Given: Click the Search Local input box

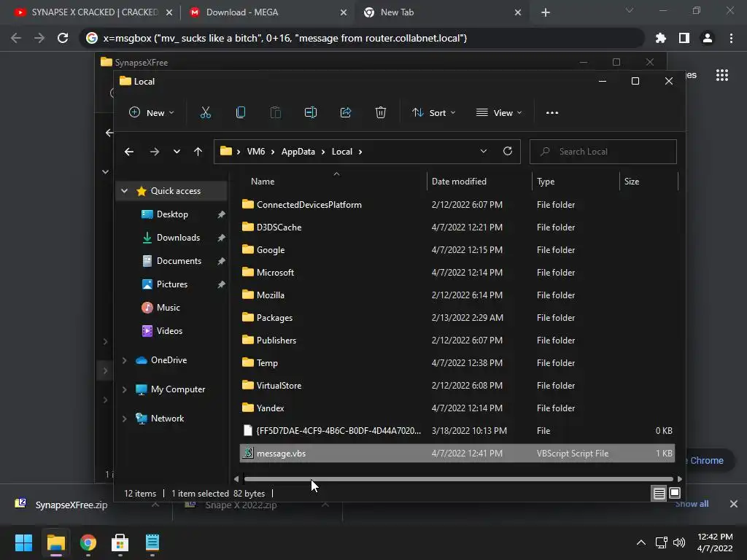Looking at the screenshot, I should pos(603,152).
